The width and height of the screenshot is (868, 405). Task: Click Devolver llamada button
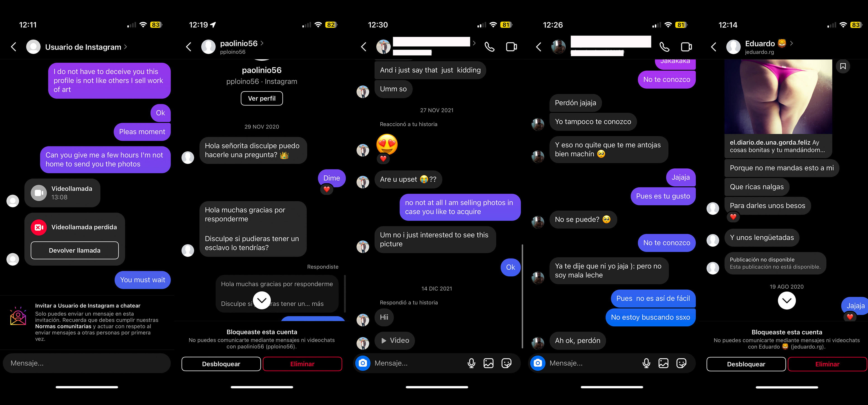[74, 250]
